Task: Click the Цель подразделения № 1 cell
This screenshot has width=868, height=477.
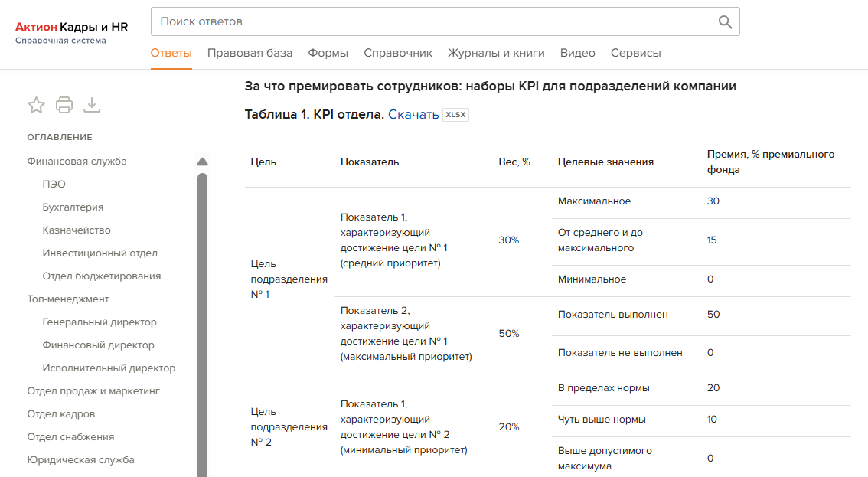Action: pos(289,279)
